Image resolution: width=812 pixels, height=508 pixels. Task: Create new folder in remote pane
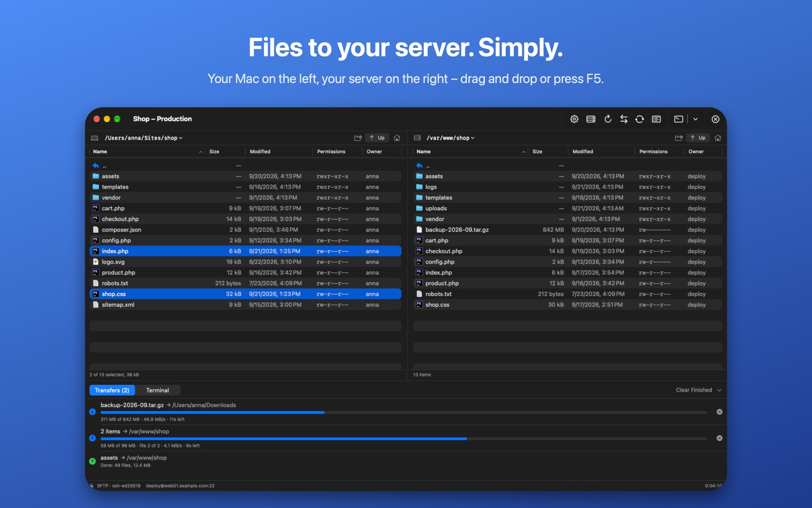click(679, 138)
